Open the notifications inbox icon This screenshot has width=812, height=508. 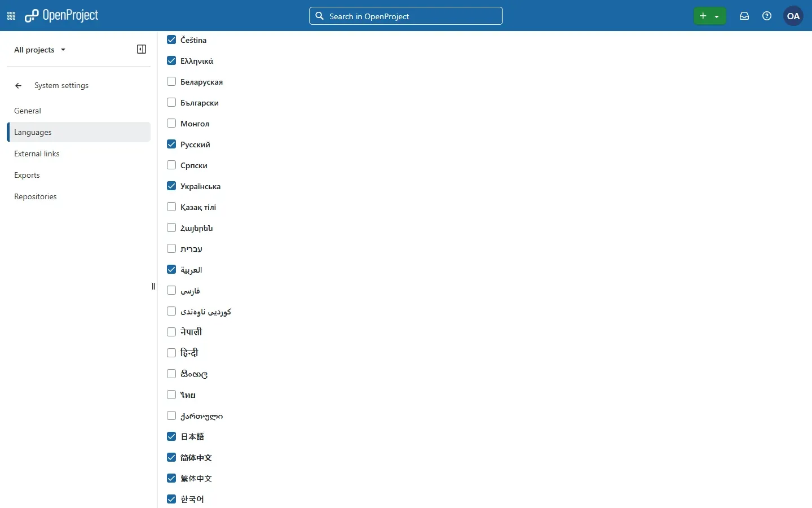coord(744,16)
